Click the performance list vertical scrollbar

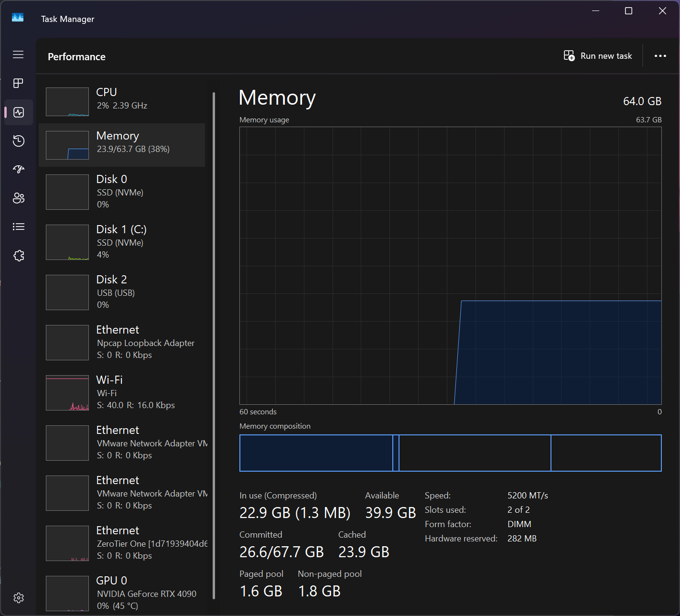click(214, 346)
